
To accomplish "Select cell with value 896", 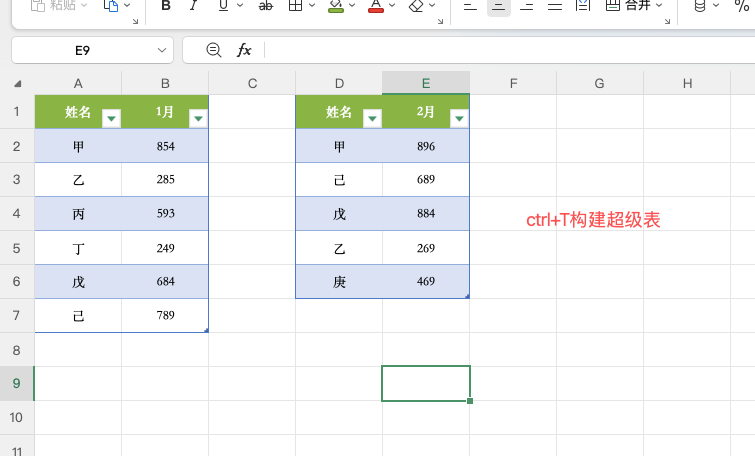I will [x=426, y=146].
